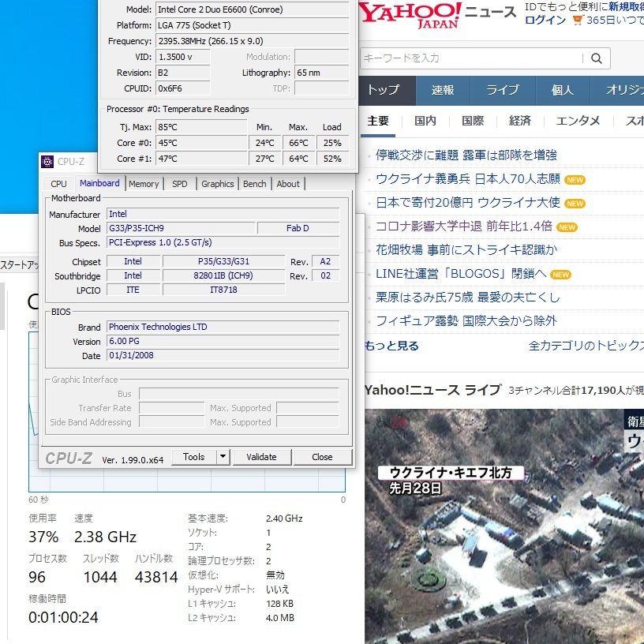Select the Graphics tab in CPU-Z

point(217,183)
